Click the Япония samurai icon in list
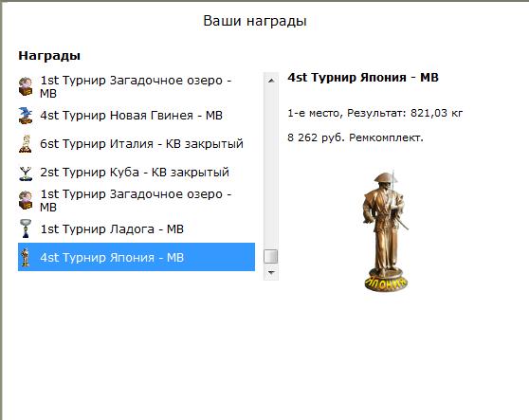529x420 pixels. point(25,257)
